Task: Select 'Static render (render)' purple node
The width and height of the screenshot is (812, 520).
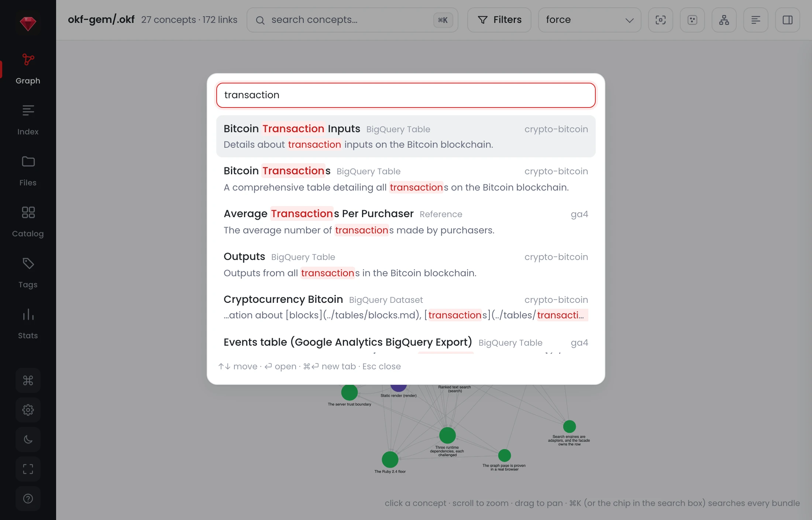Action: click(399, 388)
